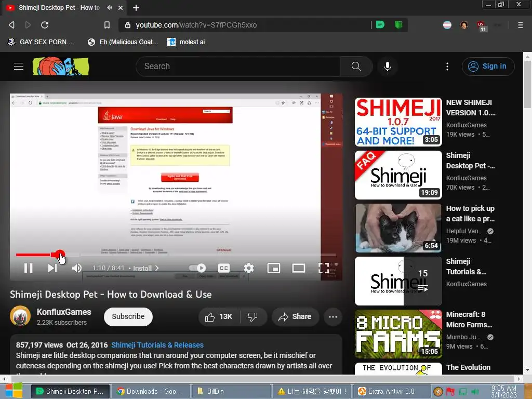Go back in the browser
The height and width of the screenshot is (399, 532).
tap(11, 25)
